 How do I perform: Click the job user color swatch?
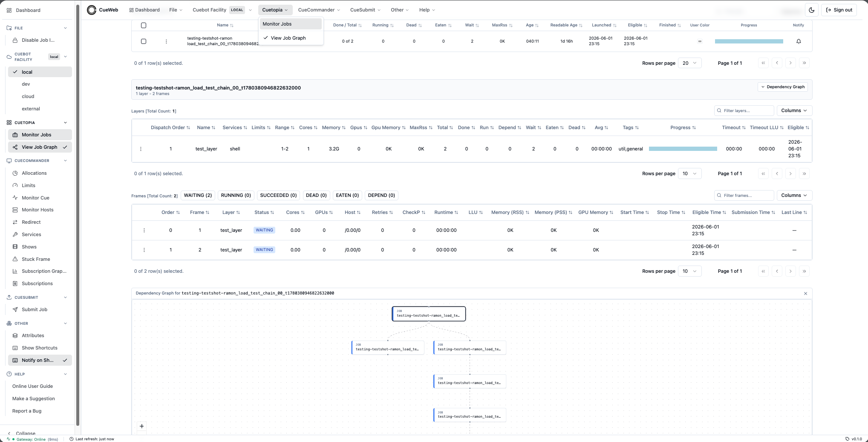tap(700, 41)
